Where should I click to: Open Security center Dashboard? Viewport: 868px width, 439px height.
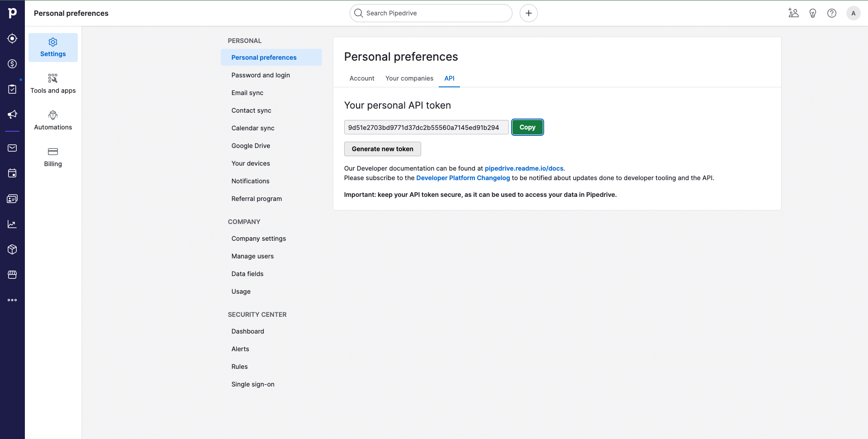(271, 331)
